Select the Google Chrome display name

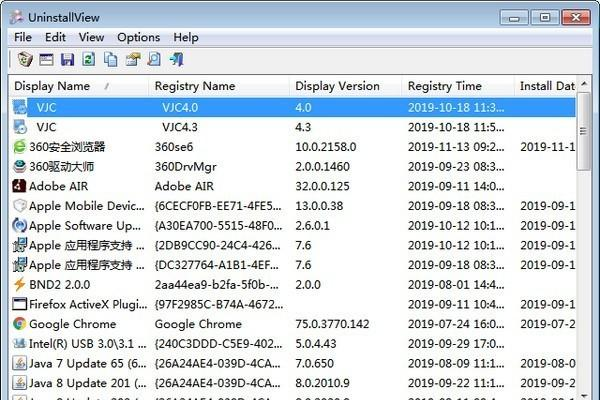click(x=72, y=324)
